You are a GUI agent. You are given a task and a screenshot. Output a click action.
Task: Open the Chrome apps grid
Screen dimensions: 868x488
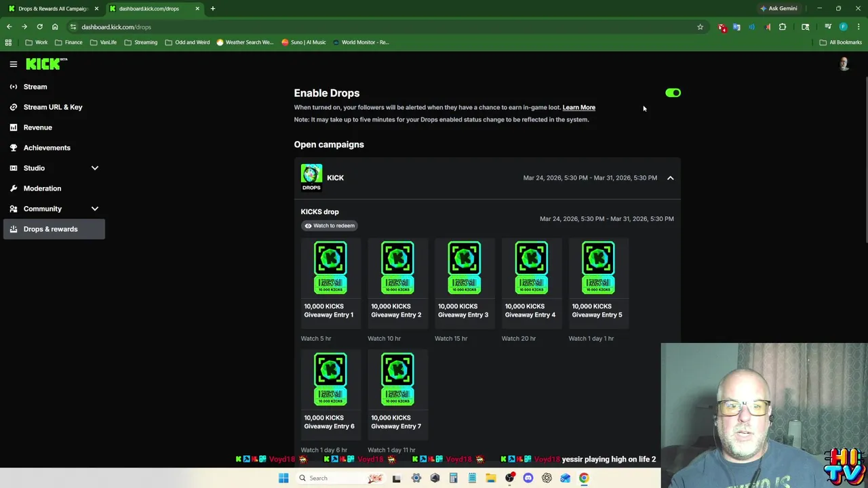click(8, 42)
